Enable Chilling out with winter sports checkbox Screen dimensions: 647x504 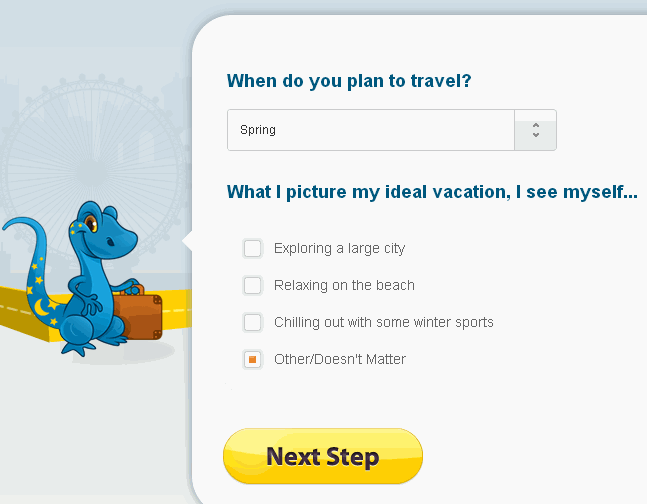(x=253, y=322)
